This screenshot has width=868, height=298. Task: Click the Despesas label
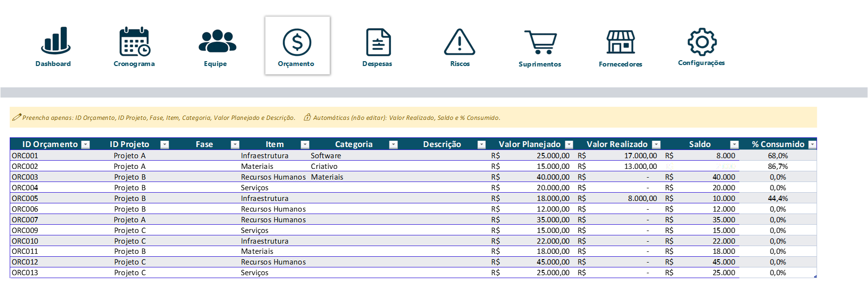click(377, 64)
